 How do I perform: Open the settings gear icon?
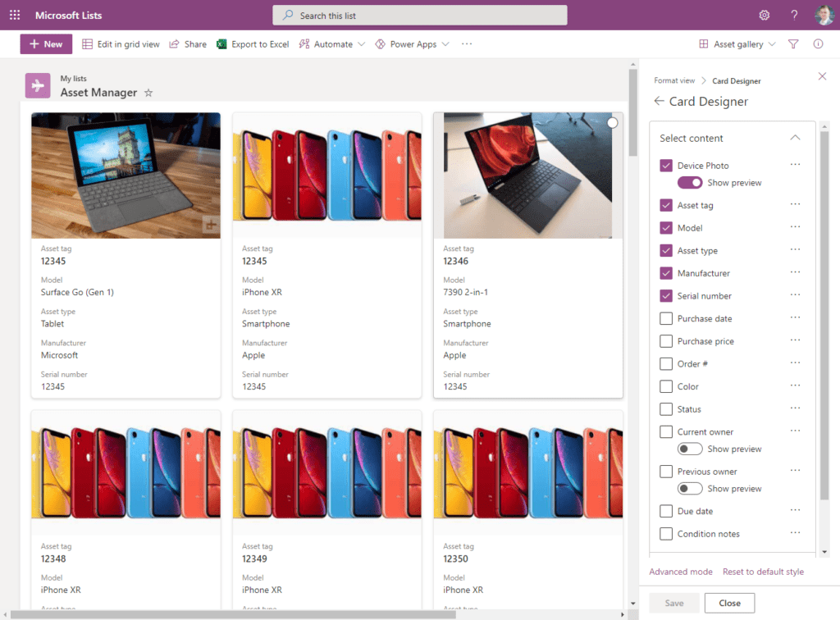(x=765, y=15)
